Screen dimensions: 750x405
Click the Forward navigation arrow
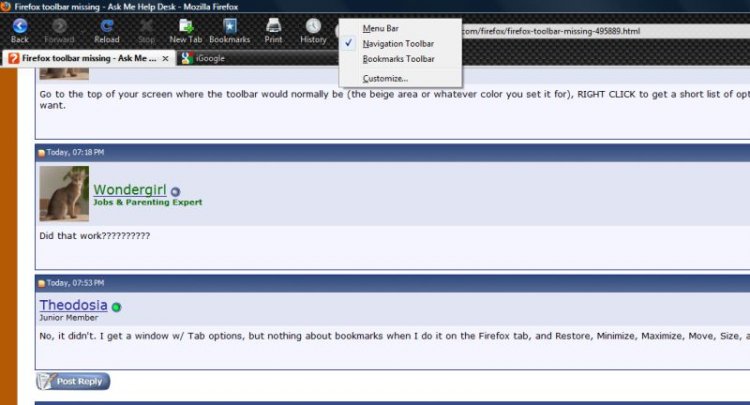(x=60, y=29)
